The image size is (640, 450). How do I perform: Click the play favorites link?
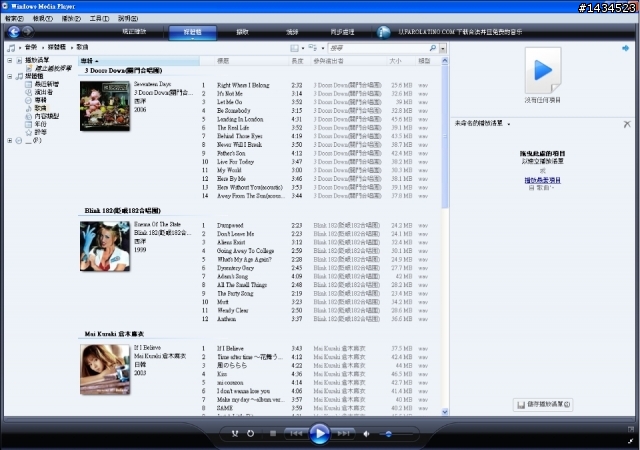(x=542, y=180)
